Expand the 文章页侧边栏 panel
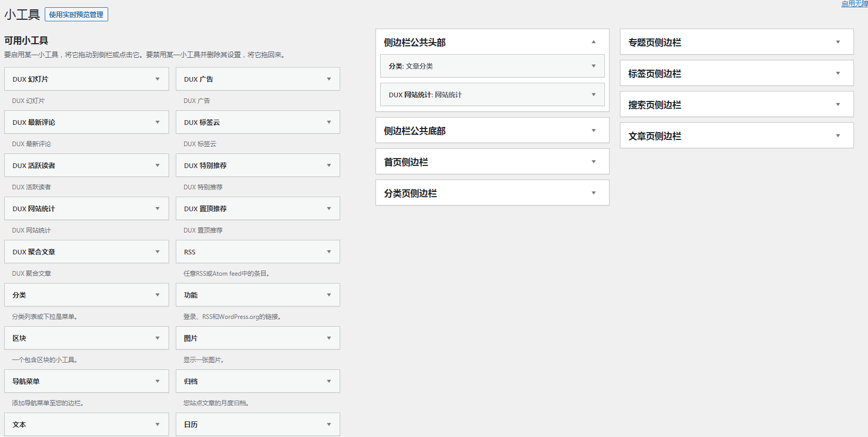The height and width of the screenshot is (437, 868). 838,136
